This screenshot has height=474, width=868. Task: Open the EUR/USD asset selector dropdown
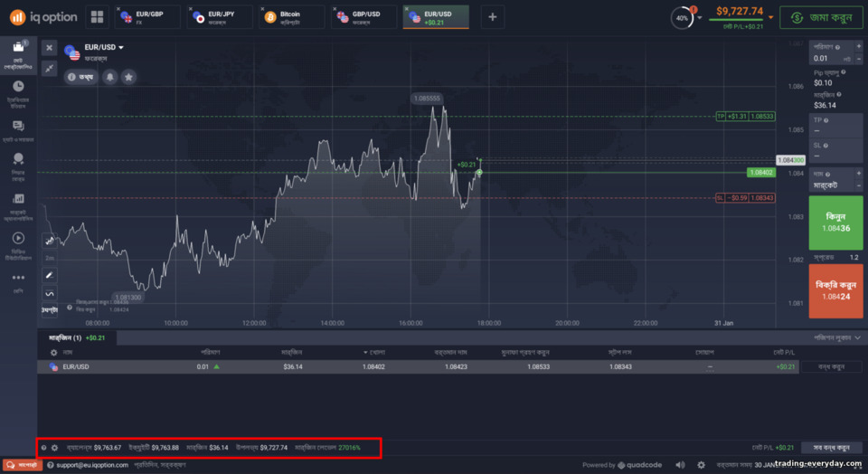[103, 48]
